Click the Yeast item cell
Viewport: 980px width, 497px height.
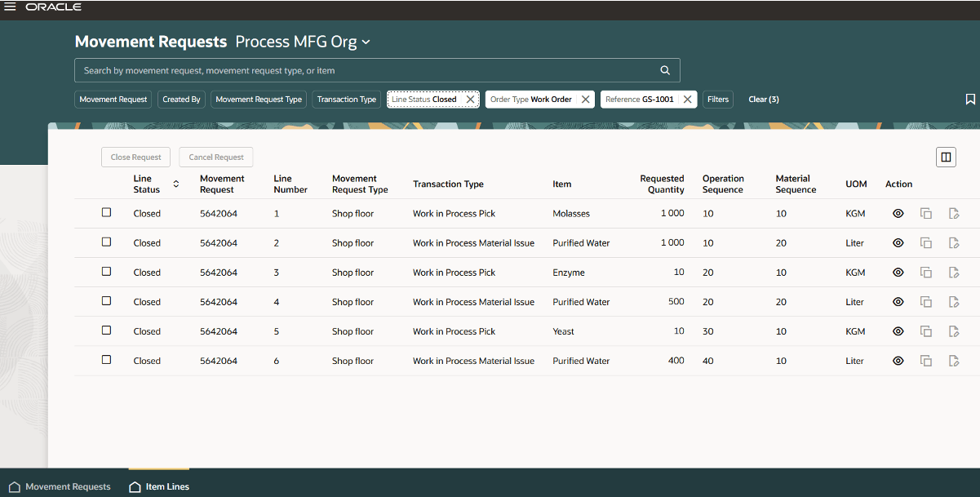click(x=563, y=331)
